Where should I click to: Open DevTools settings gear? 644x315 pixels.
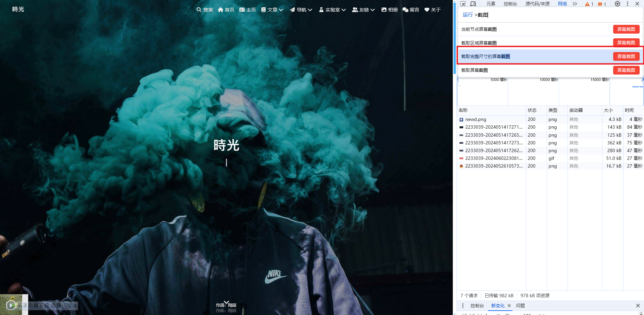pos(617,4)
